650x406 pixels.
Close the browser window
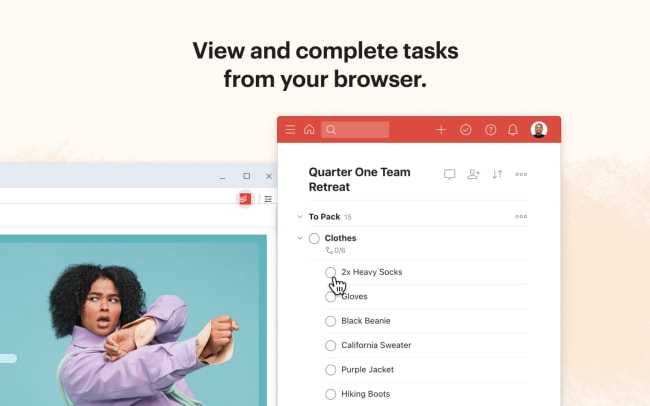[x=269, y=176]
